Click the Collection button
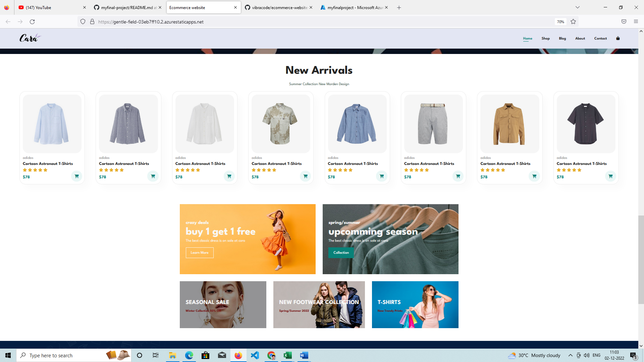This screenshot has width=644, height=362. (x=341, y=253)
